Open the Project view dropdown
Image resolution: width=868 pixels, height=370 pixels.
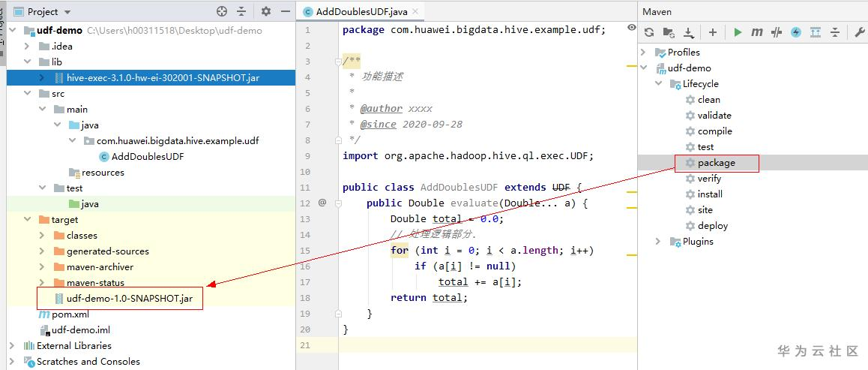click(67, 11)
